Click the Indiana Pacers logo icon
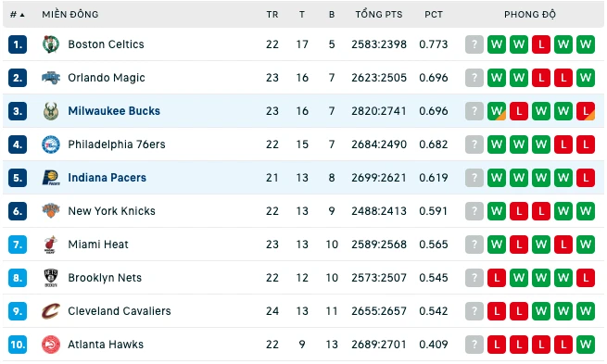 click(51, 178)
